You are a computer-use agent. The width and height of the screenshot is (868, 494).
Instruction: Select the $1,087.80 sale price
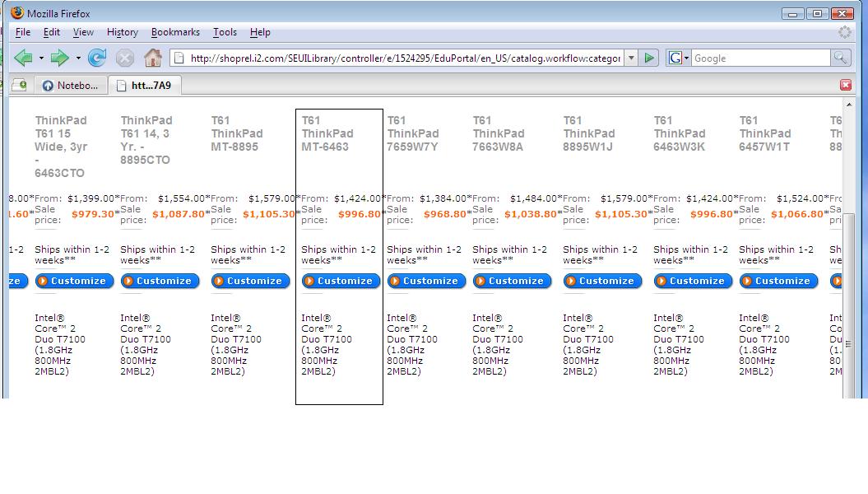pyautogui.click(x=179, y=214)
